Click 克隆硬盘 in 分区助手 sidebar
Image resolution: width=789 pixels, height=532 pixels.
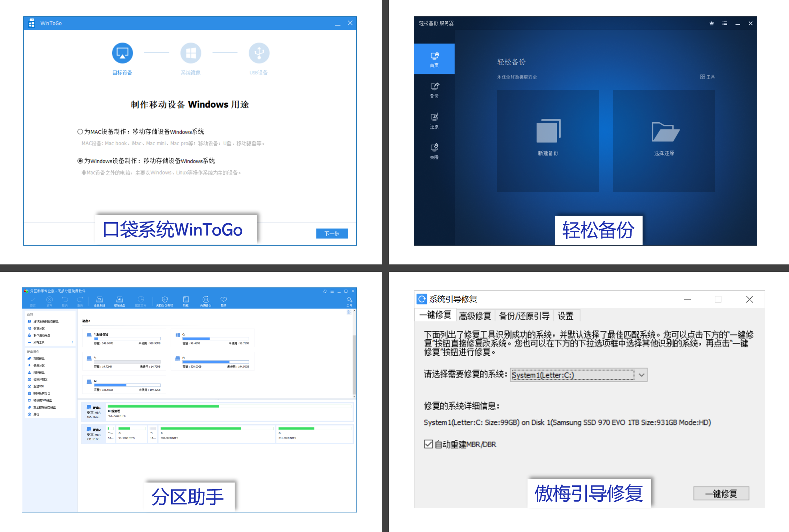click(36, 358)
